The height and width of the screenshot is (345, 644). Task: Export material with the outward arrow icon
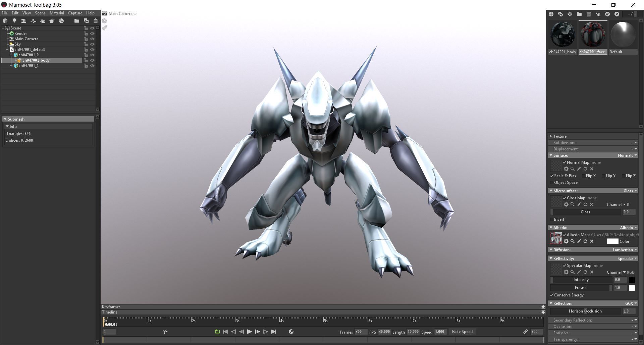coord(617,14)
